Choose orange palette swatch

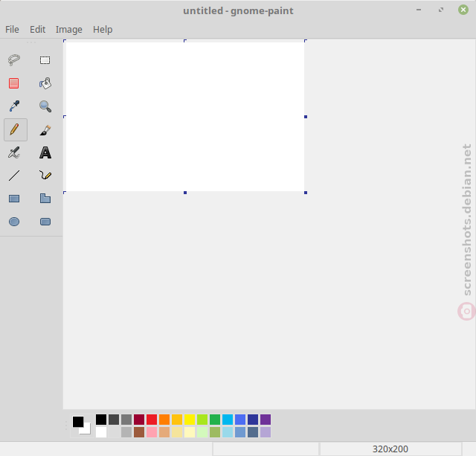(x=164, y=420)
